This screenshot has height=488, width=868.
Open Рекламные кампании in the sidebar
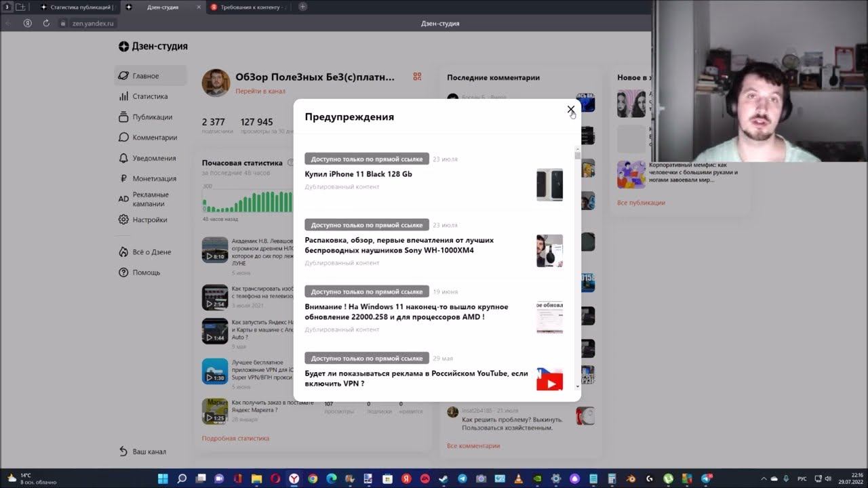point(151,199)
